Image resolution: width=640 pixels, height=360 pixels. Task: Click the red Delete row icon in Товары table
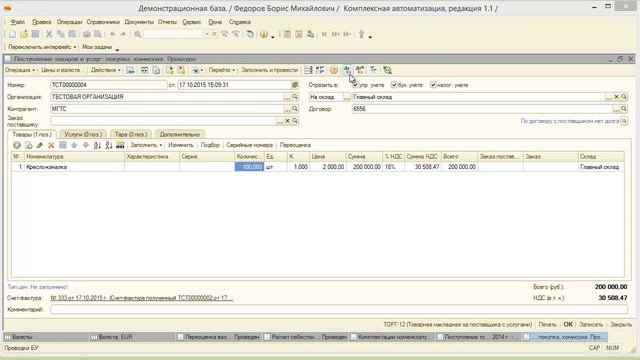[51, 145]
